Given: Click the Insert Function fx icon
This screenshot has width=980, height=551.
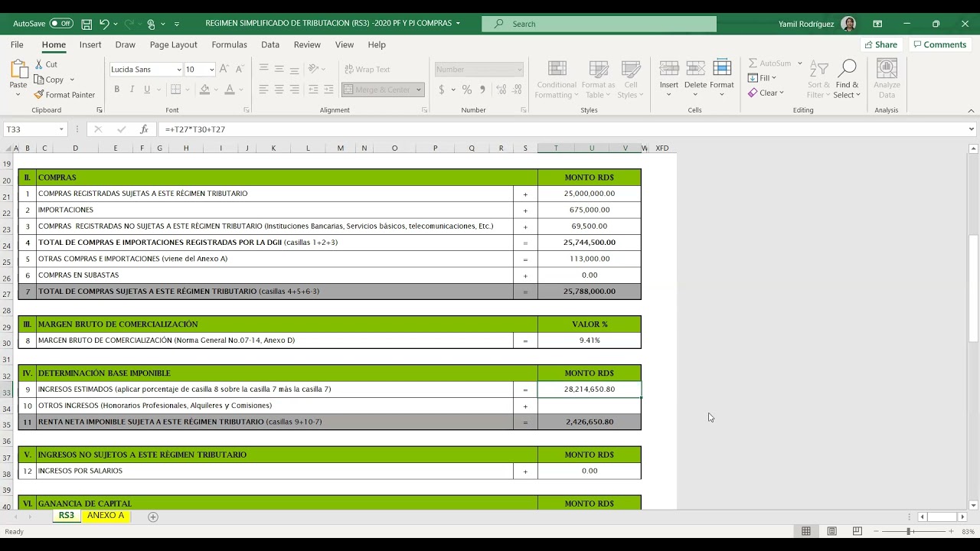Looking at the screenshot, I should pos(144,129).
